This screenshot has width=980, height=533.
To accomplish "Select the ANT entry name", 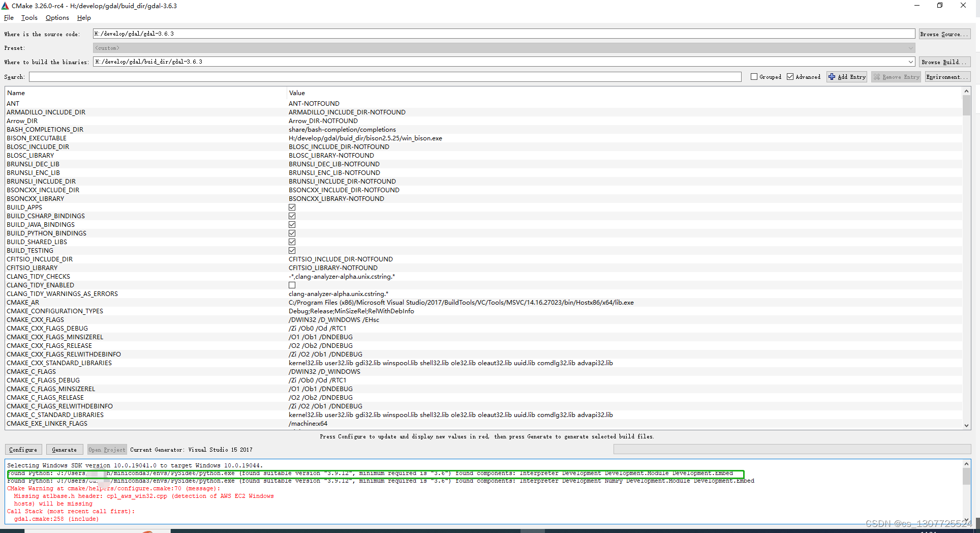I will point(13,104).
